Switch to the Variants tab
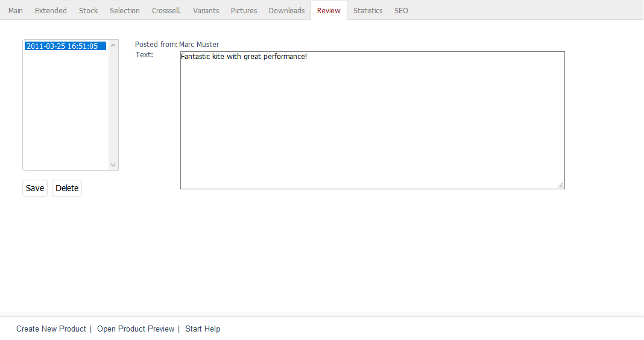Screen dimensions: 644x340 point(206,11)
